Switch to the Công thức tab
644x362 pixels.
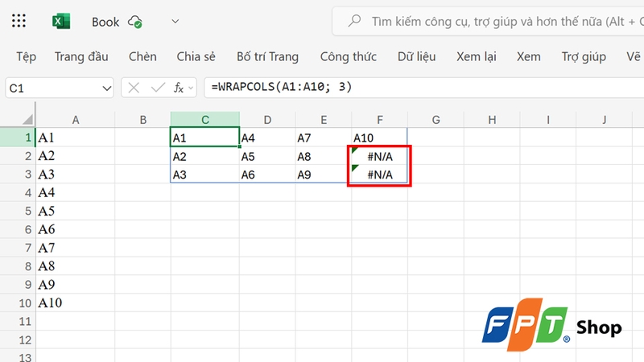[x=349, y=57]
